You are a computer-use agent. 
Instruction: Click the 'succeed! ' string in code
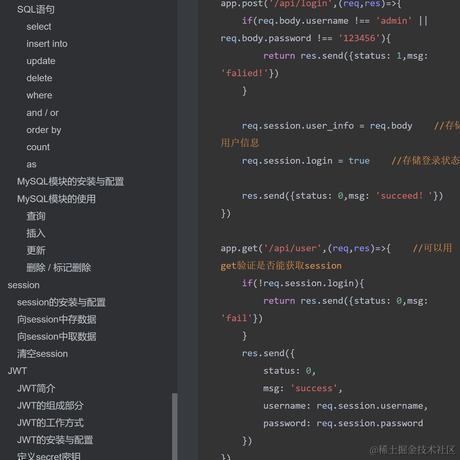tap(404, 196)
